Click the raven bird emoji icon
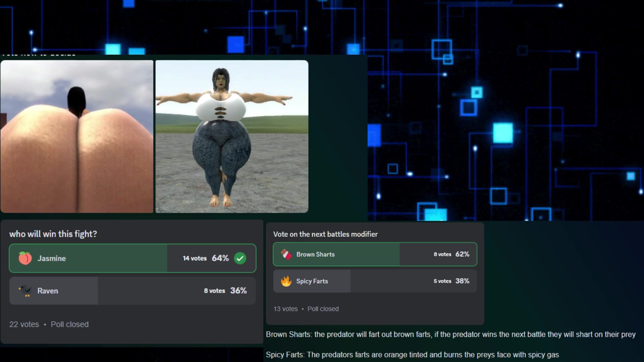Viewport: 644px width, 362px height. 25,291
